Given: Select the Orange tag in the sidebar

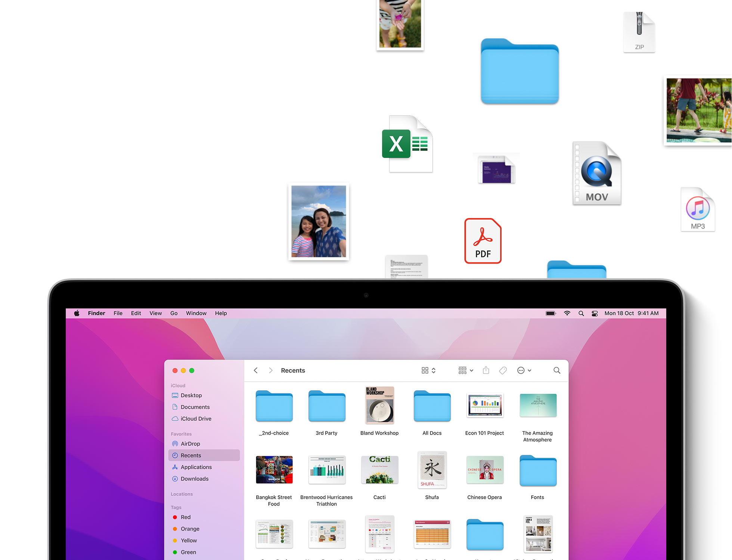Looking at the screenshot, I should [x=190, y=529].
